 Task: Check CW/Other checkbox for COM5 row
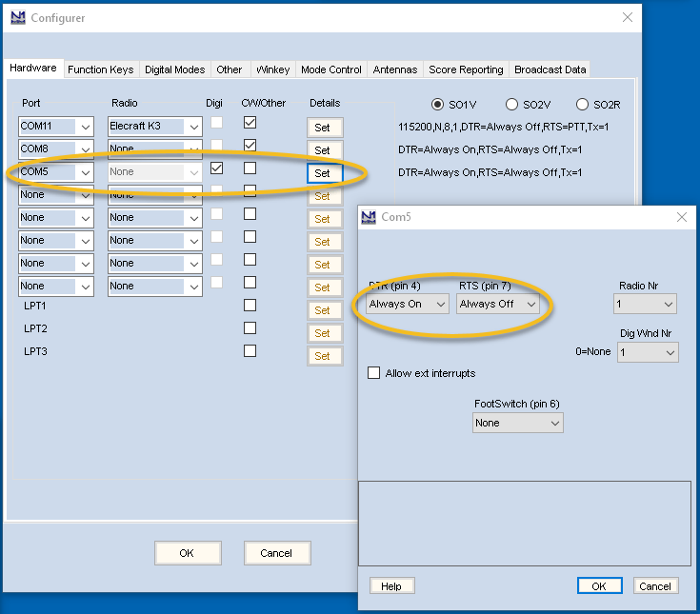click(250, 168)
